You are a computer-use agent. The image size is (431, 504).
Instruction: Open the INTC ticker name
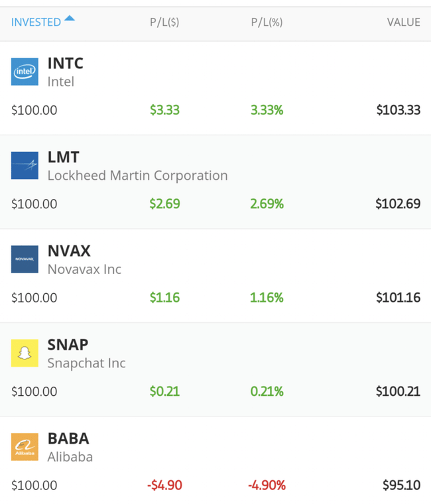point(66,64)
